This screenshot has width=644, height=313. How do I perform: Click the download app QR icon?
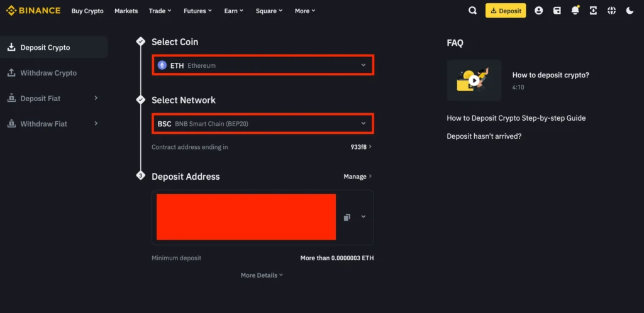click(593, 11)
